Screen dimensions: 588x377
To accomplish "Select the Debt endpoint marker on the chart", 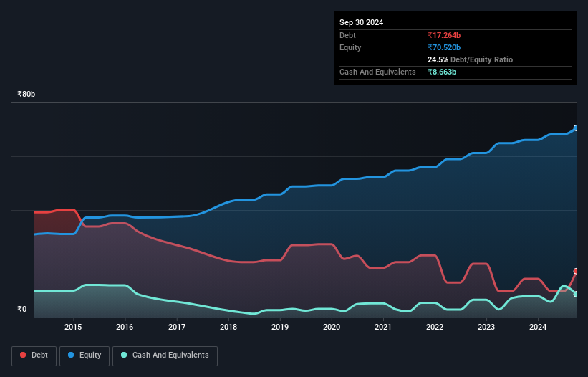I will point(576,271).
